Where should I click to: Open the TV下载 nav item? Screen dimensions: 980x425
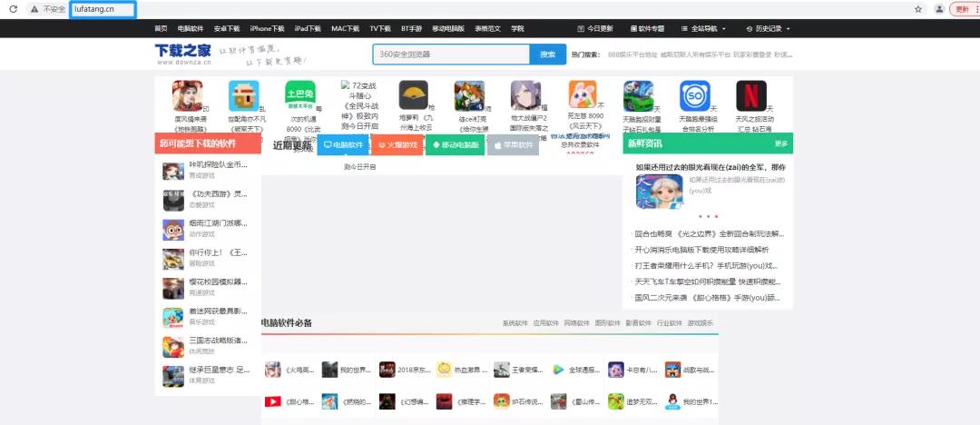[x=380, y=29]
